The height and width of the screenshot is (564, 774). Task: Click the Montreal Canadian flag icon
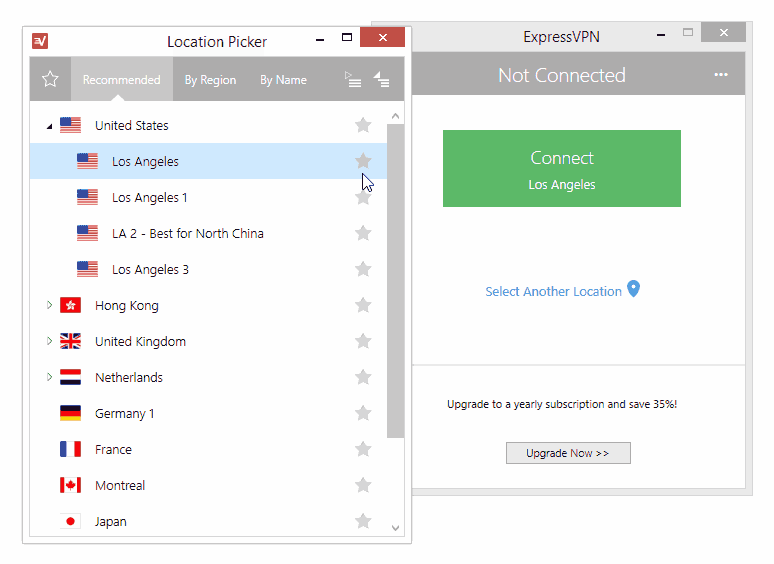pyautogui.click(x=70, y=486)
